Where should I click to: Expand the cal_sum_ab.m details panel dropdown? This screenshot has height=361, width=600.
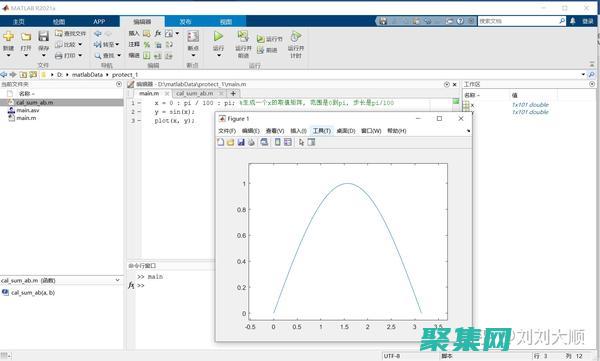click(117, 281)
